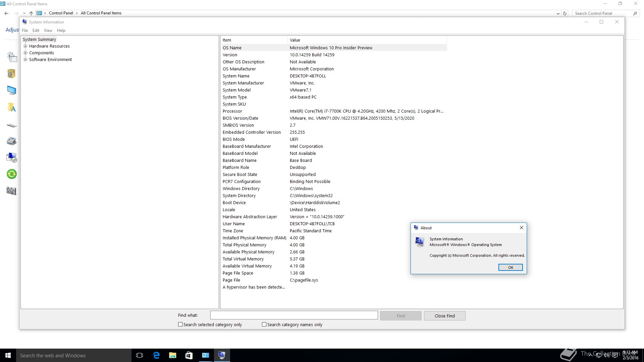This screenshot has height=362, width=644.
Task: Select the Processor row
Action: (x=334, y=111)
